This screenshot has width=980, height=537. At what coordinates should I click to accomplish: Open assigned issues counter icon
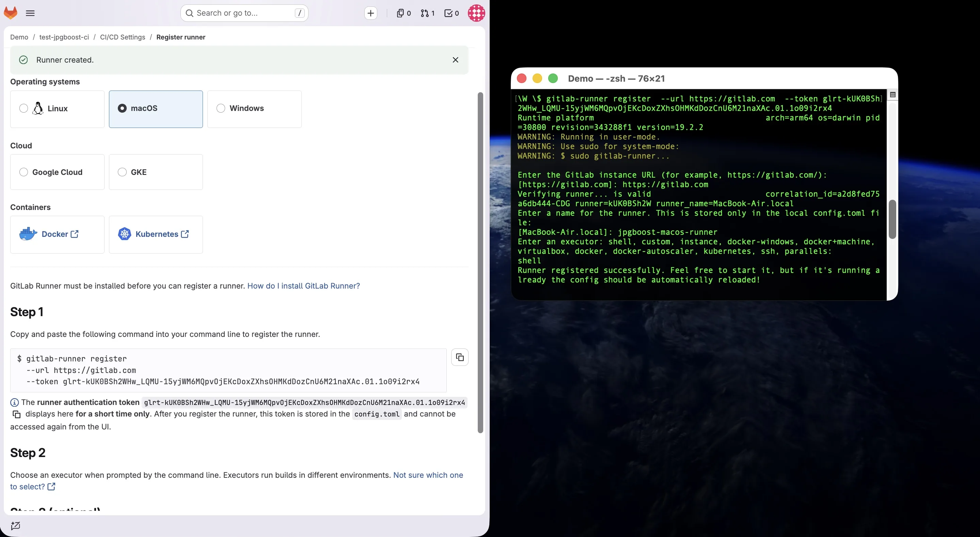click(x=404, y=13)
